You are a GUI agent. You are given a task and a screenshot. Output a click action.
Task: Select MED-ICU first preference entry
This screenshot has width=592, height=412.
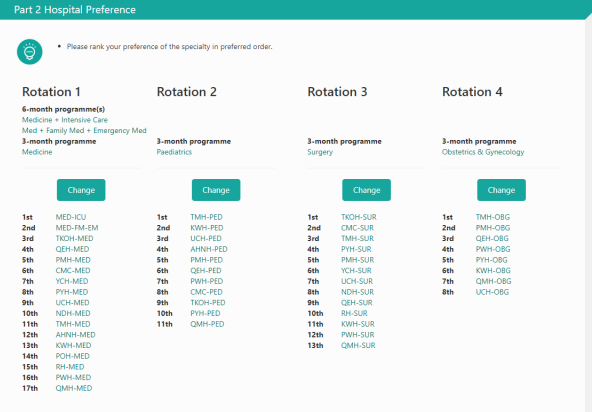click(x=71, y=217)
